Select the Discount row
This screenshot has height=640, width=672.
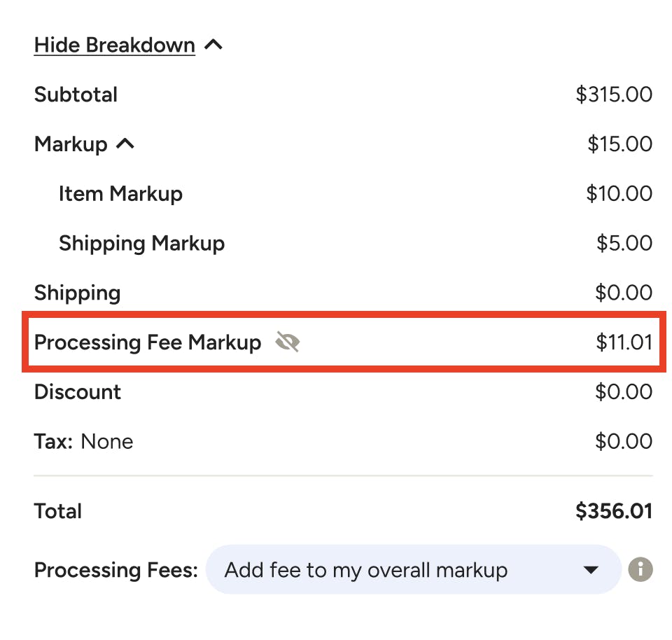[x=77, y=391]
